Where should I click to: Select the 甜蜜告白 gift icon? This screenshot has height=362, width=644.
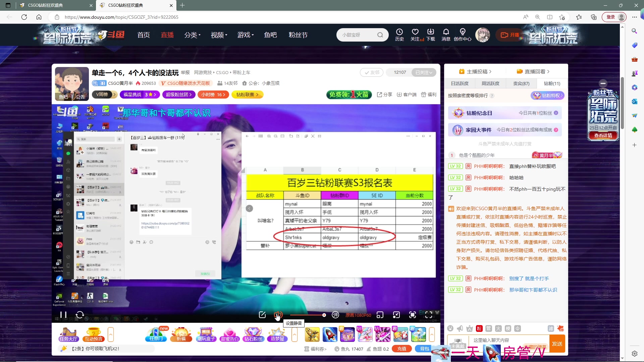coord(229,334)
